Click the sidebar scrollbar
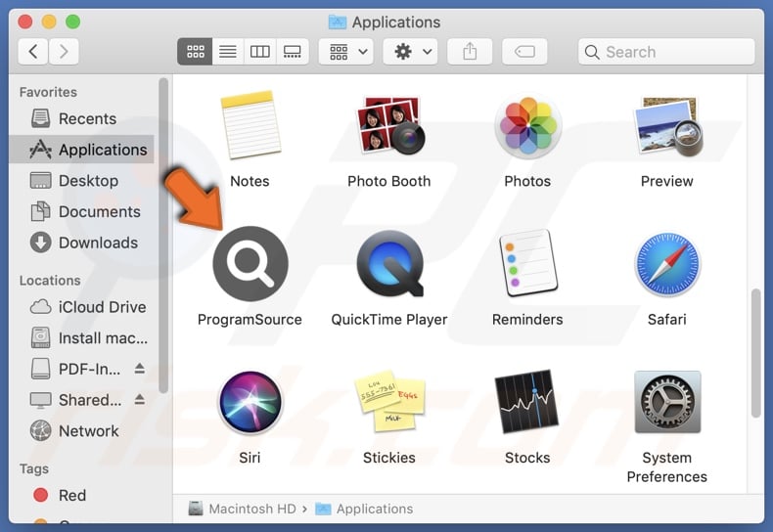Viewport: 773px width, 532px height. (x=163, y=236)
